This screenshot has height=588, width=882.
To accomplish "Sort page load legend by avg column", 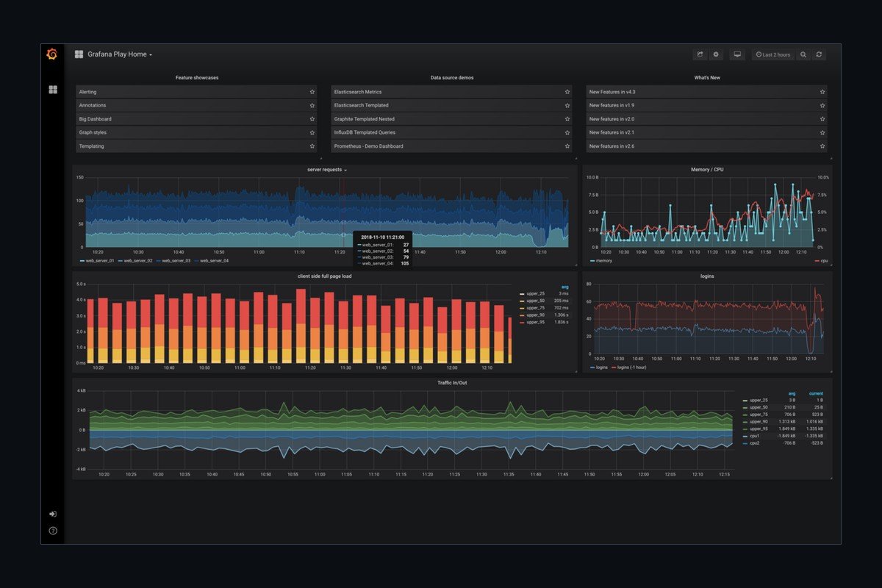I will 565,287.
